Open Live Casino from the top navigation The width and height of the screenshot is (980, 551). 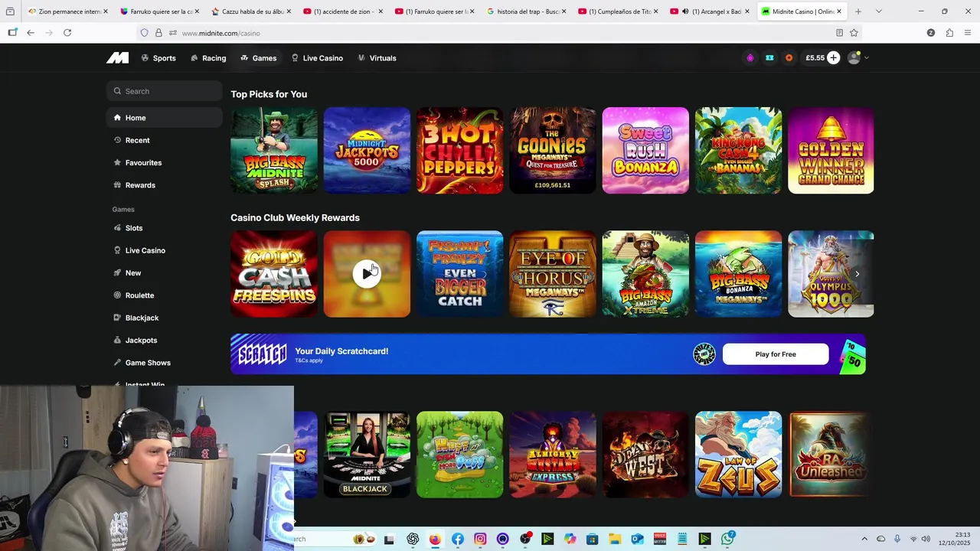coord(317,58)
